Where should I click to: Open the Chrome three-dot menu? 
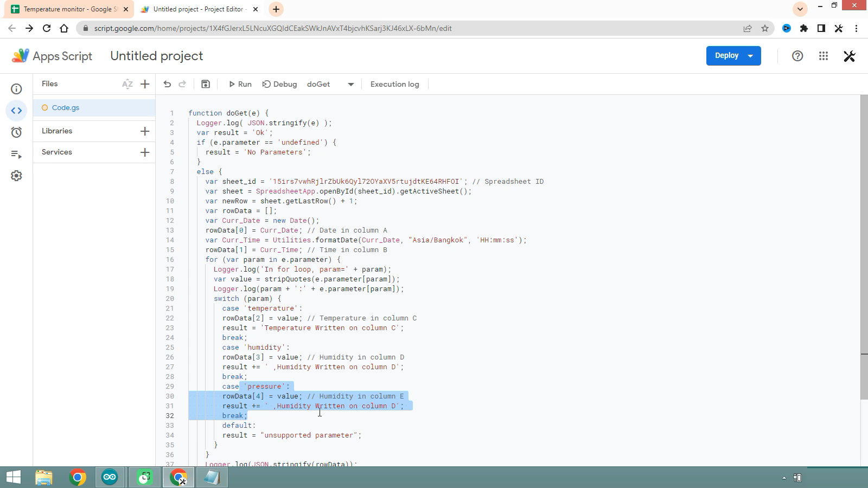[856, 28]
